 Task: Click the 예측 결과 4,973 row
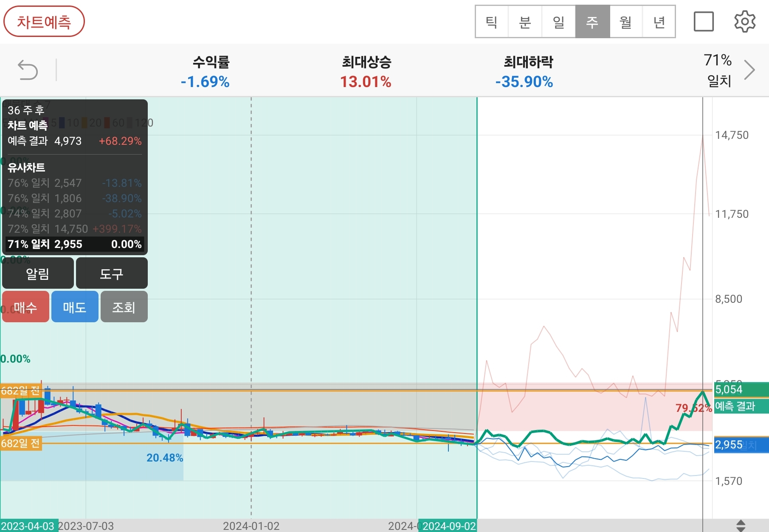pyautogui.click(x=75, y=141)
